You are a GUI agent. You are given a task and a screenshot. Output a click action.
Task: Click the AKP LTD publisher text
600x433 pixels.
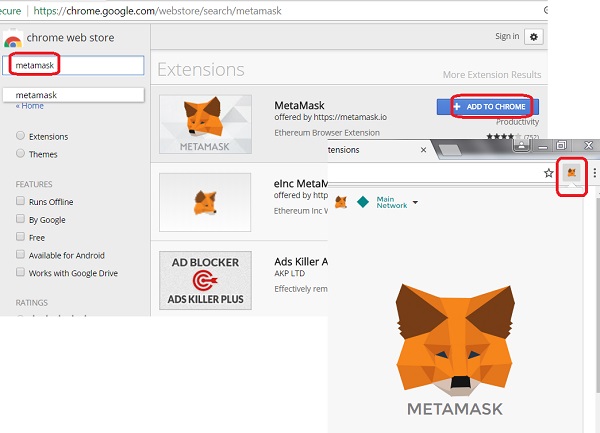(x=289, y=273)
